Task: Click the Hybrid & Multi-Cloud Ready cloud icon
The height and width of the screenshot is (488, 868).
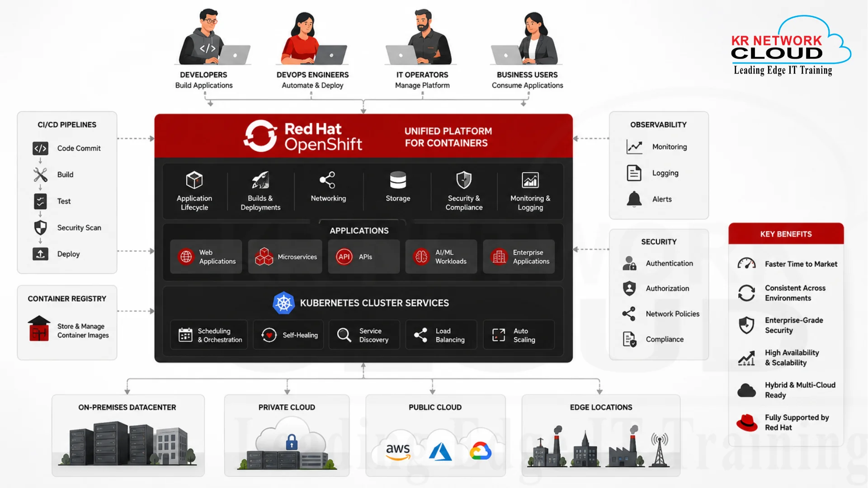Action: coord(746,390)
